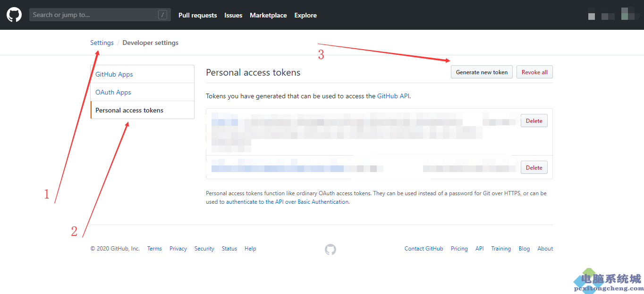644x294 pixels.
Task: Open Issues in the header
Action: pos(233,15)
